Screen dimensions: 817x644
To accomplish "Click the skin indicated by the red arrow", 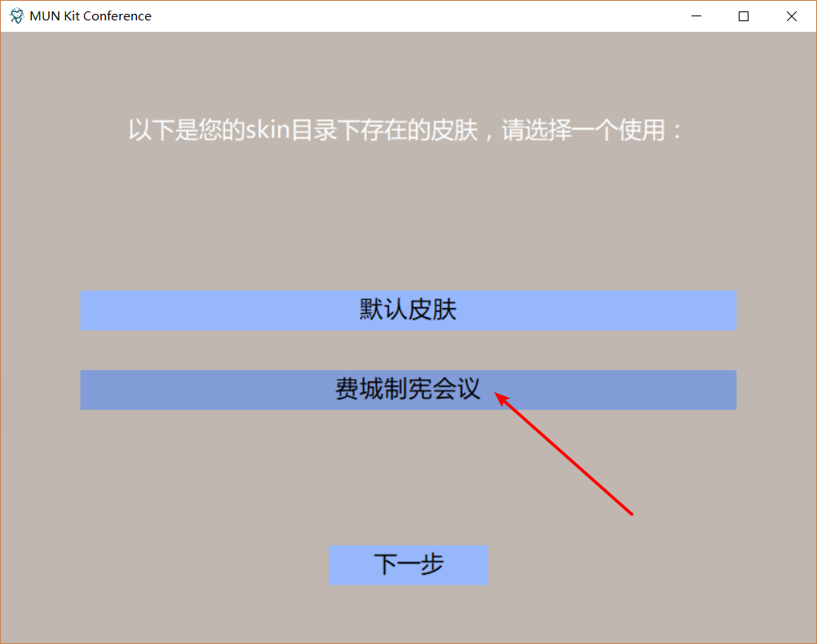I will tap(408, 390).
